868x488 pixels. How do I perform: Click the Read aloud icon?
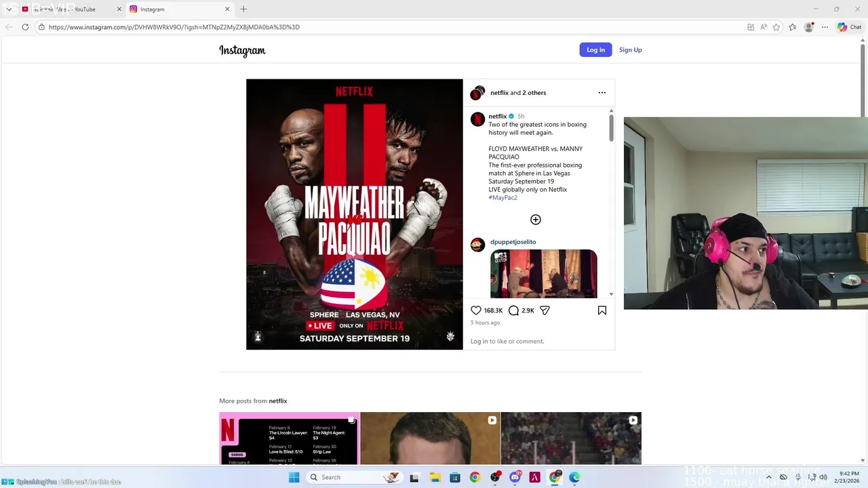pyautogui.click(x=764, y=27)
